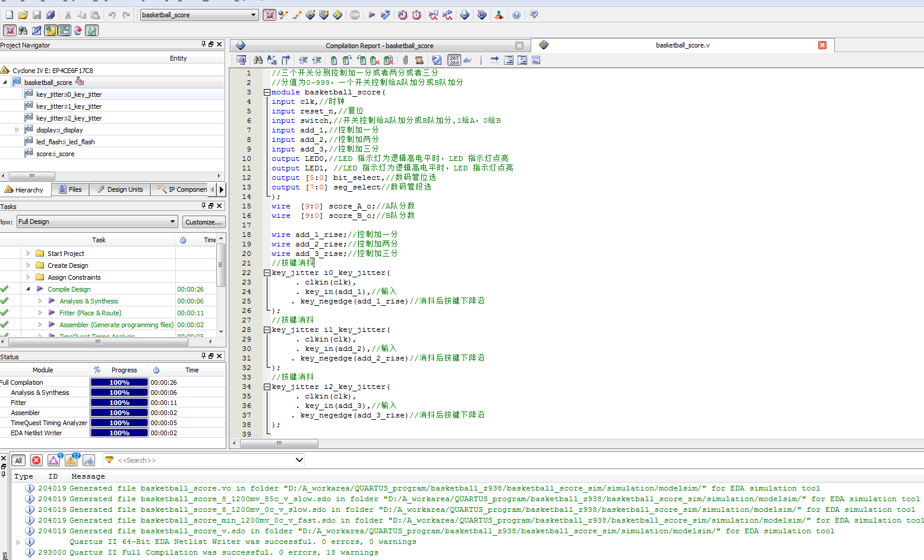Image resolution: width=924 pixels, height=560 pixels.
Task: Toggle the critical warnings filter
Action: pos(54,460)
